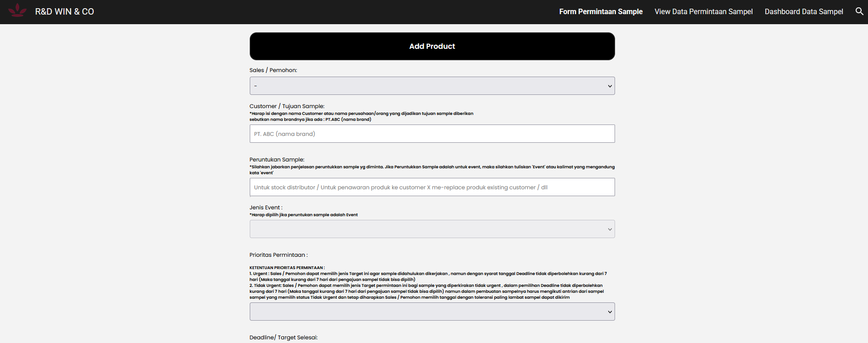The width and height of the screenshot is (868, 343).
Task: Click the "Sales / Pemohon:" label
Action: [273, 70]
